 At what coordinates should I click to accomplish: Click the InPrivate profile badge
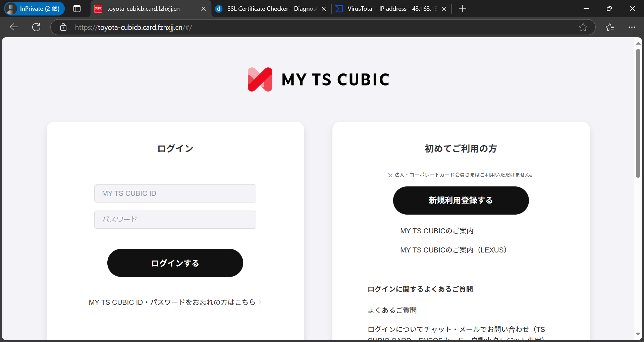tap(34, 9)
